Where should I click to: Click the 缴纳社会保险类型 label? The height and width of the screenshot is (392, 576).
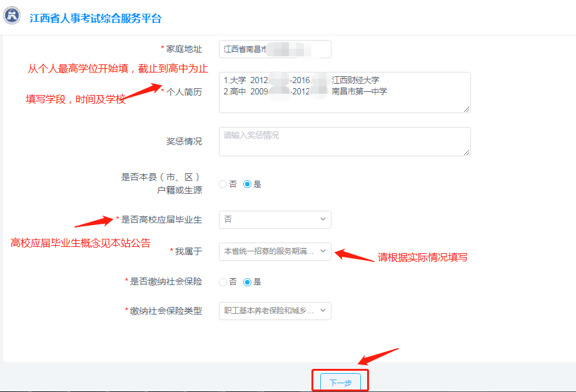[x=166, y=311]
